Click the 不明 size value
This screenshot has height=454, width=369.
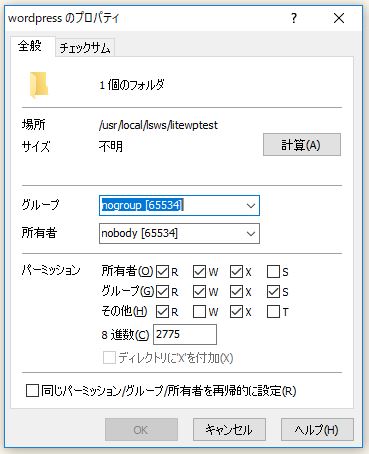click(111, 146)
